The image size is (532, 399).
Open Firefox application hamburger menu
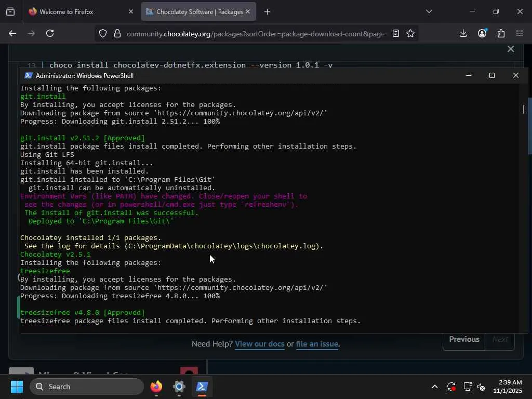(520, 33)
